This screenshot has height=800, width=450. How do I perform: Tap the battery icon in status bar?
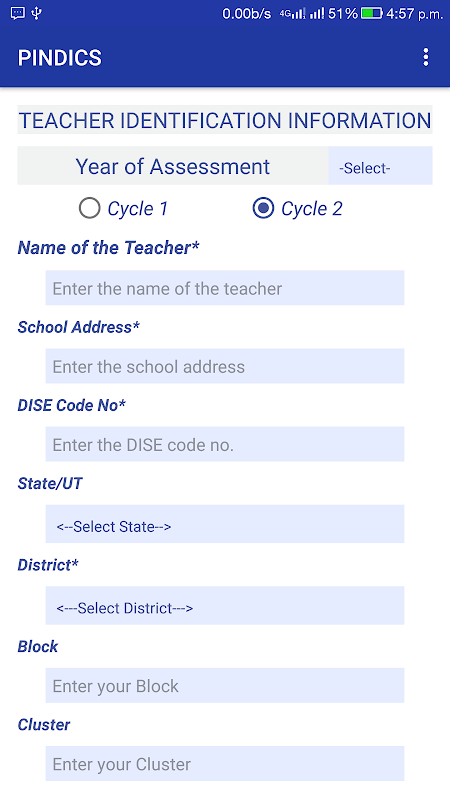(x=371, y=13)
